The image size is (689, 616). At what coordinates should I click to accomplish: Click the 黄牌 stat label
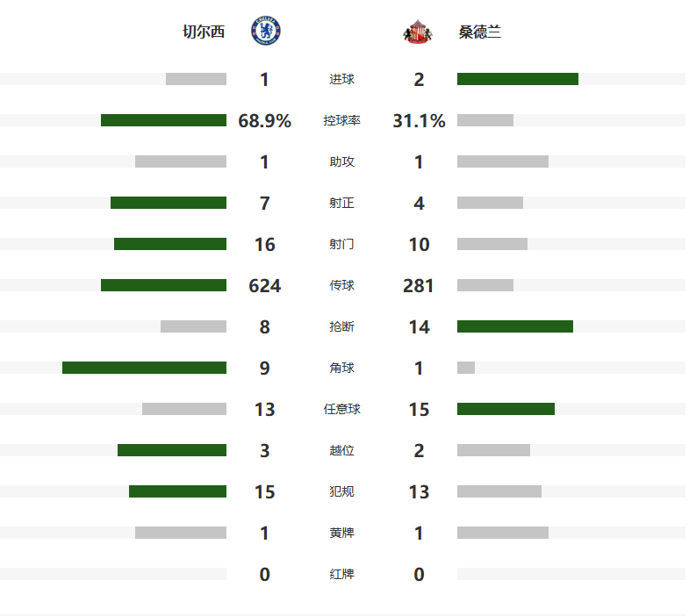(x=341, y=533)
